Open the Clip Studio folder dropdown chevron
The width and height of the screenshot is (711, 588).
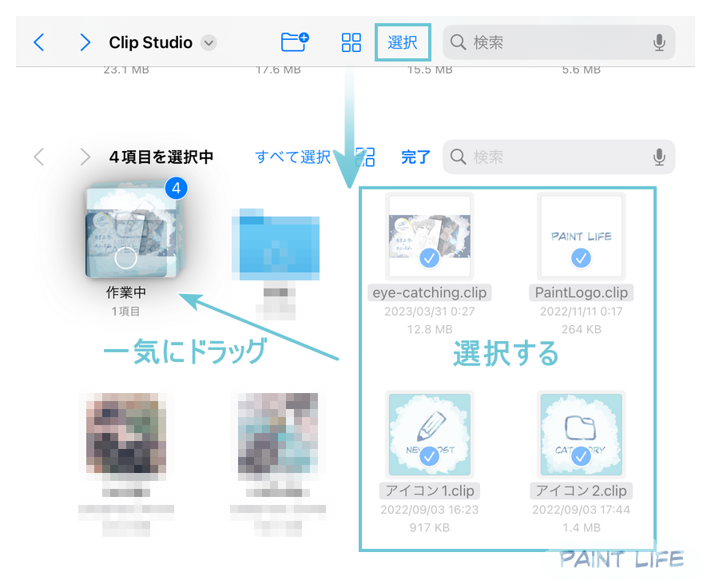(x=207, y=42)
